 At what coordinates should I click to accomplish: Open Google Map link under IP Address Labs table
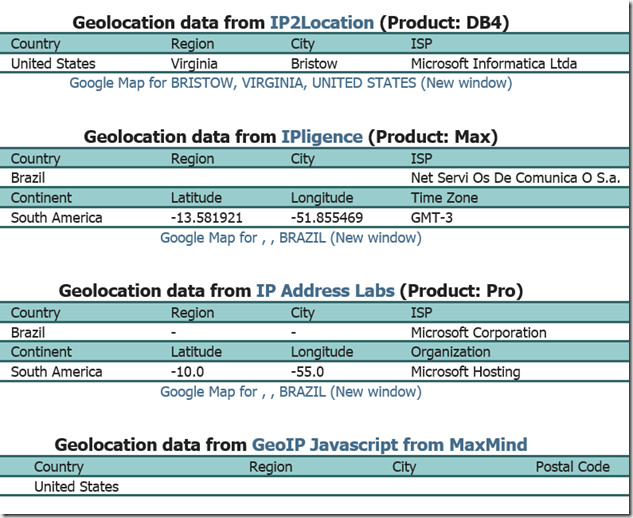pyautogui.click(x=290, y=392)
